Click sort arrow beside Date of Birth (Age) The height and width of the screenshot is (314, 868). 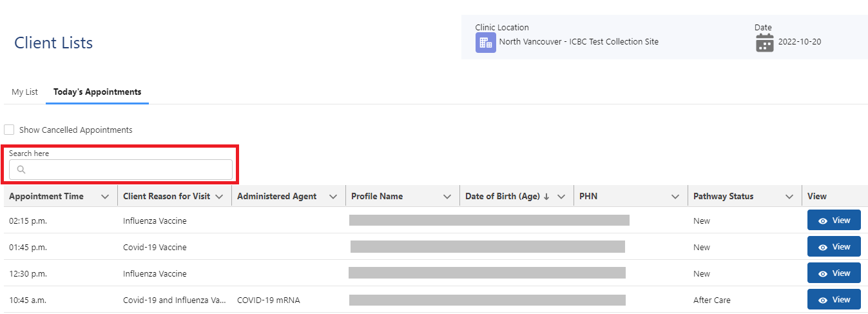546,197
